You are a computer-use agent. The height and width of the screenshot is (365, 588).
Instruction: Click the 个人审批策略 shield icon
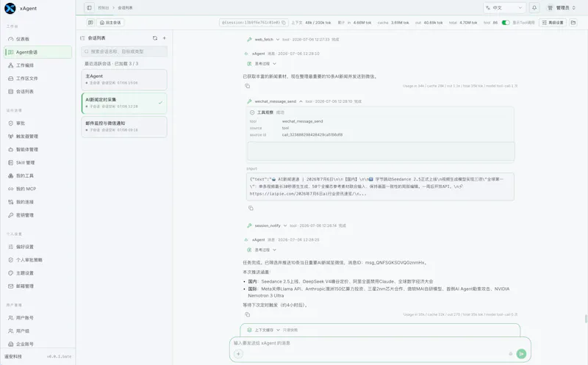tap(10, 260)
